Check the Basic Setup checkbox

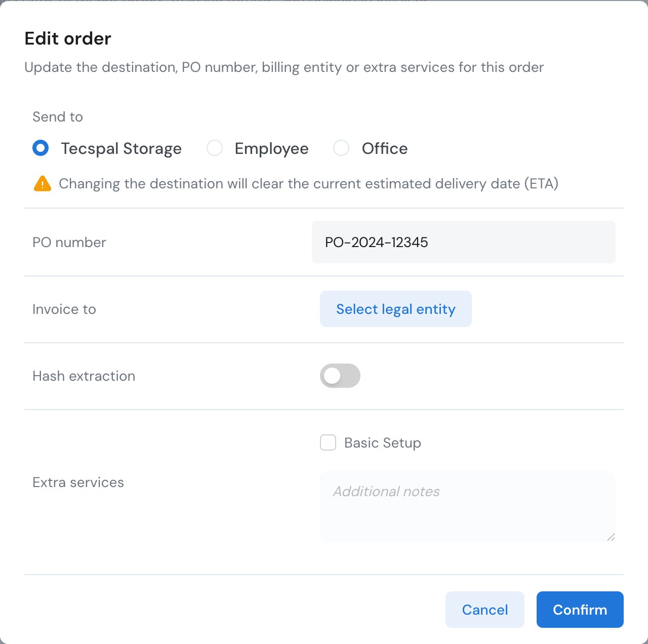coord(328,442)
